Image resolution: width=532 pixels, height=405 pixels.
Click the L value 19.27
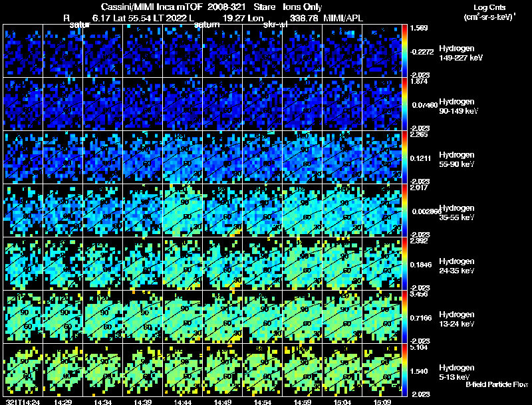[232, 18]
